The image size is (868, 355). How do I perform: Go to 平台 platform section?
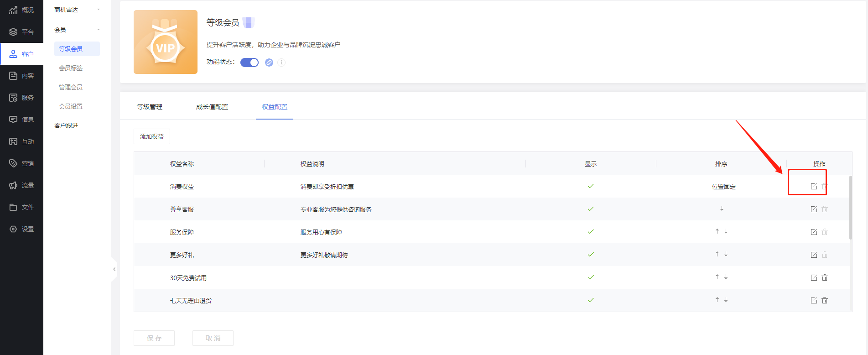[x=21, y=32]
